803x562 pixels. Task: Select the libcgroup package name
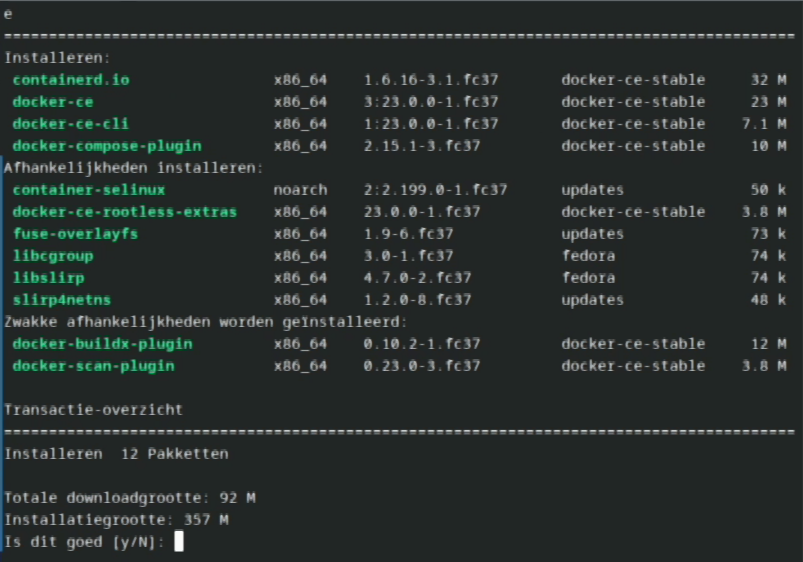point(53,256)
